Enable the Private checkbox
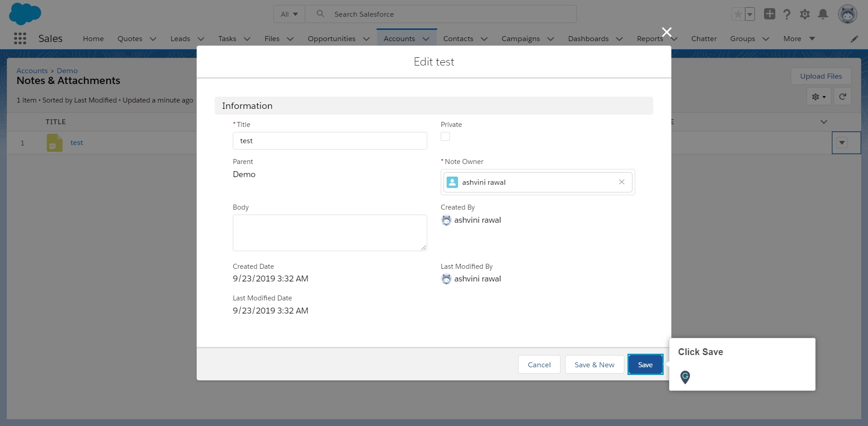 pos(445,136)
